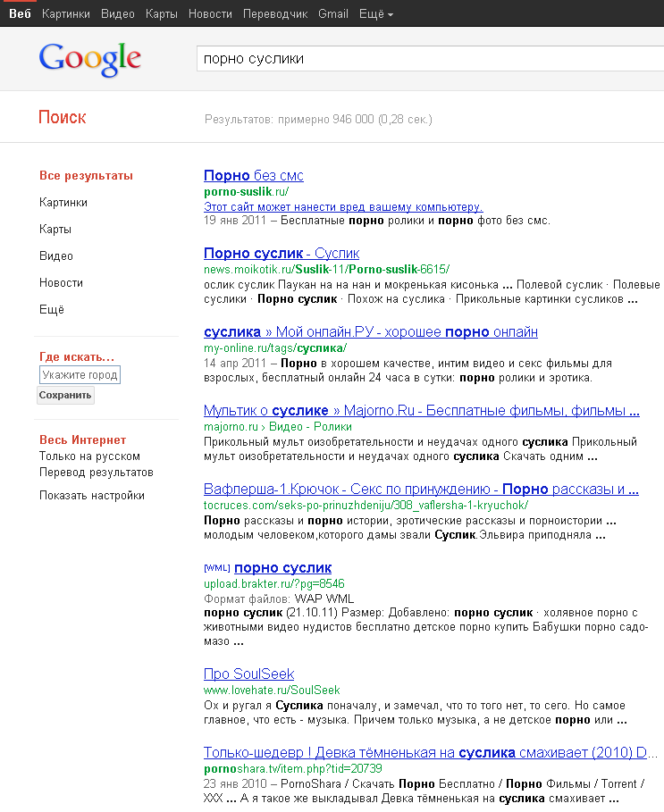This screenshot has width=664, height=812.
Task: Select Весь Интернет filter
Action: point(83,439)
